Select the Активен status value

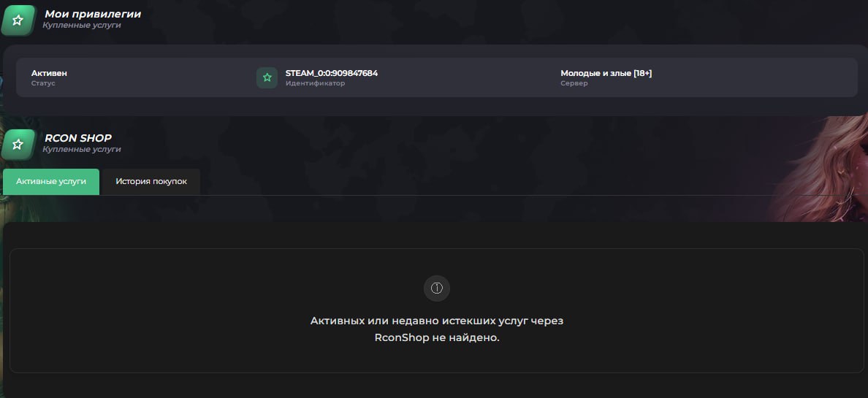click(49, 73)
